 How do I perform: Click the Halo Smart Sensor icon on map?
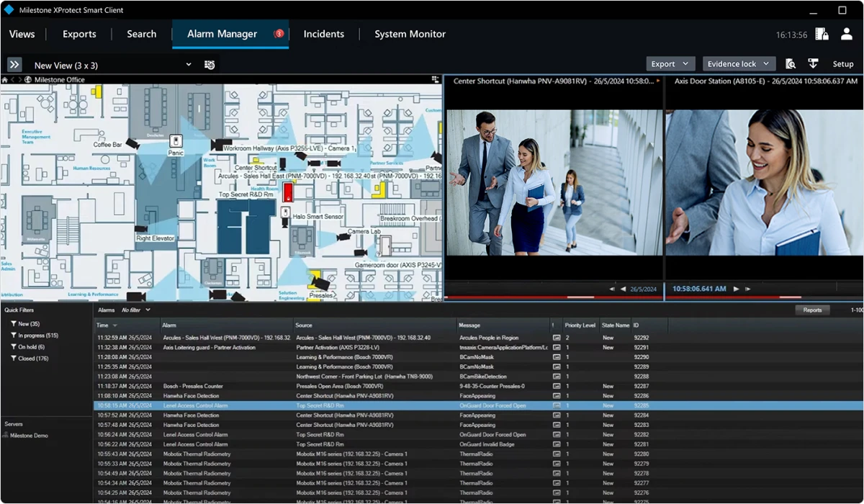coord(285,212)
